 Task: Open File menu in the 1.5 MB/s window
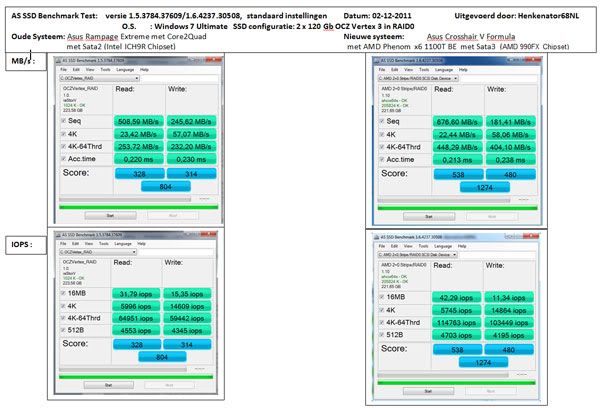64,70
